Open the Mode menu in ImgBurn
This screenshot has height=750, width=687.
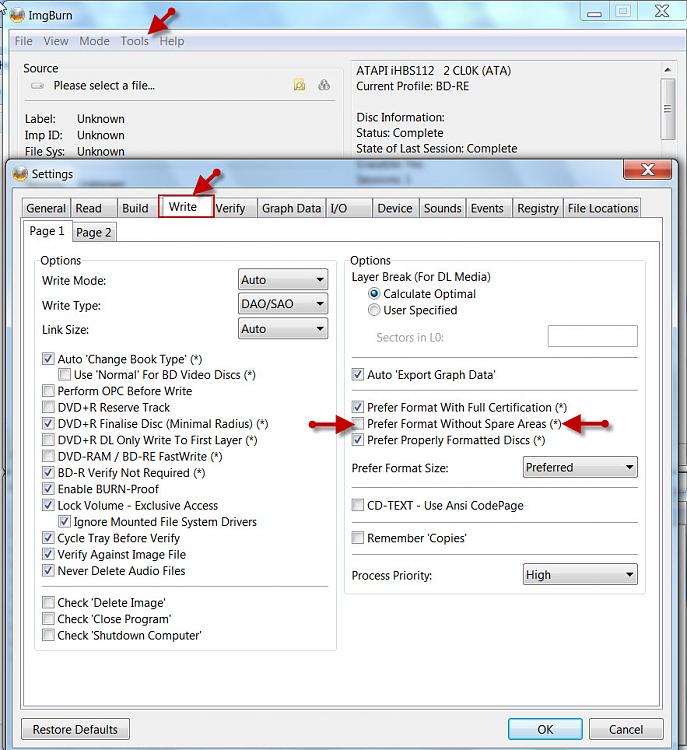[94, 41]
